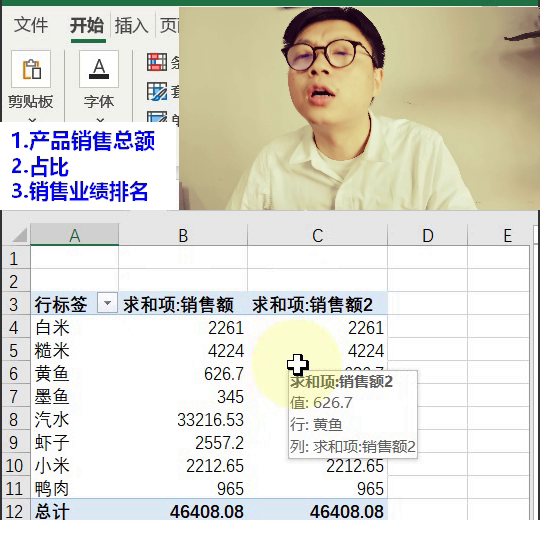This screenshot has width=540, height=540.
Task: Select the 小米 row label cell
Action: click(x=75, y=465)
